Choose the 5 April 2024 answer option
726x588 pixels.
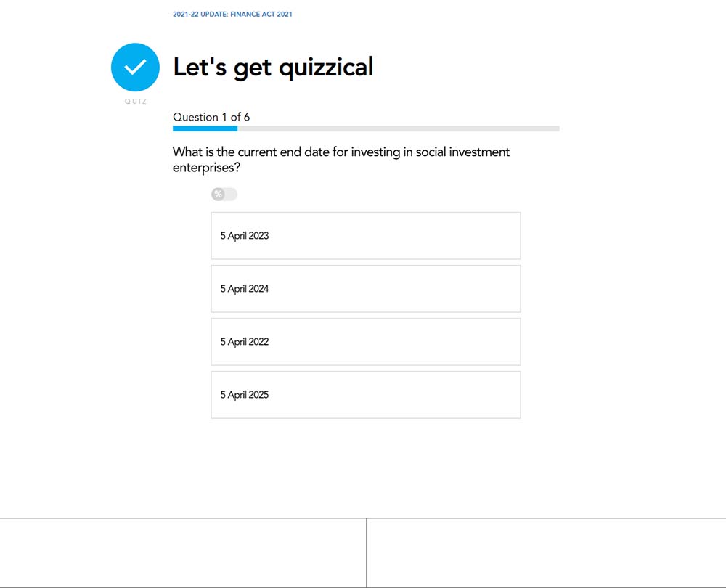[366, 288]
